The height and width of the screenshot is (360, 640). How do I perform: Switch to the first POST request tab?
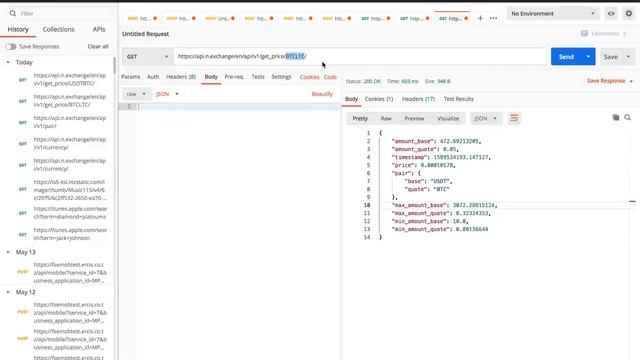[x=142, y=18]
